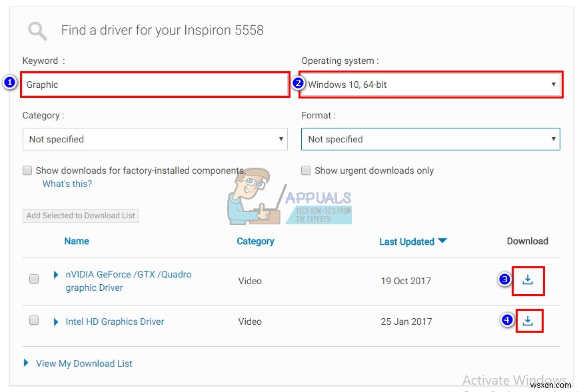Image resolution: width=579 pixels, height=392 pixels.
Task: Click the 19 Oct 2017 date
Action: pos(406,281)
